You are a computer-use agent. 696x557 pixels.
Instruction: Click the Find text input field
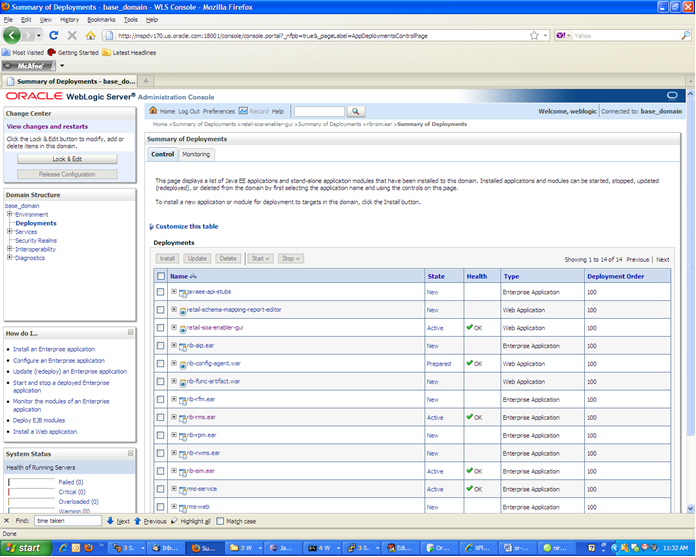click(x=68, y=521)
